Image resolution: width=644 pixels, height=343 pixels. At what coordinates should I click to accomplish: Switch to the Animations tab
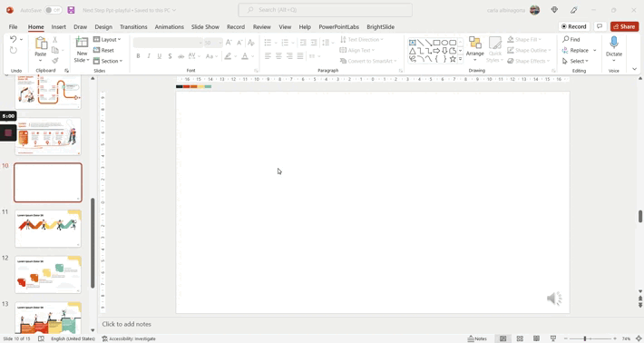point(170,26)
